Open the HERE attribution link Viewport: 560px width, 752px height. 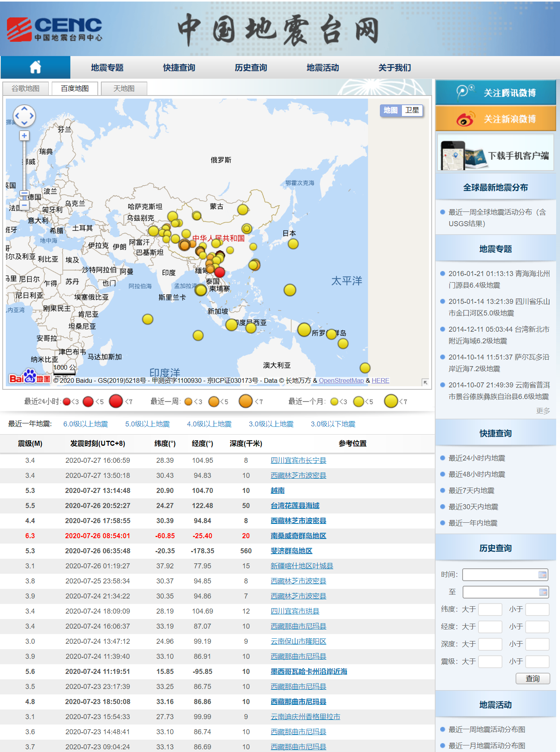coord(381,380)
